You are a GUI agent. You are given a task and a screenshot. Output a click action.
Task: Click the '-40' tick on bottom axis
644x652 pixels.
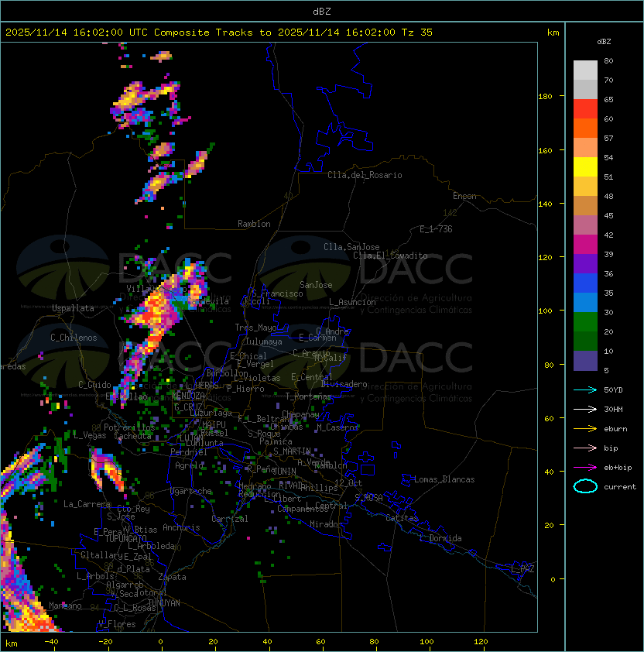click(51, 642)
